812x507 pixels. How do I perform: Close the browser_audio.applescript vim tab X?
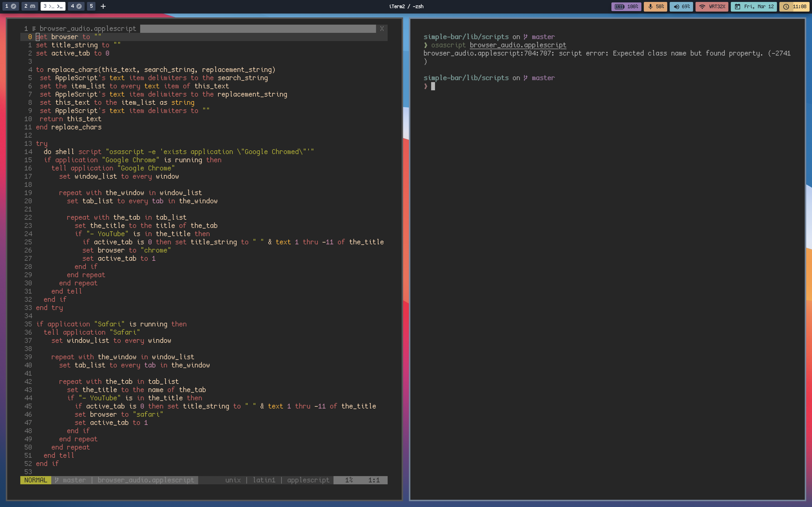click(x=382, y=29)
